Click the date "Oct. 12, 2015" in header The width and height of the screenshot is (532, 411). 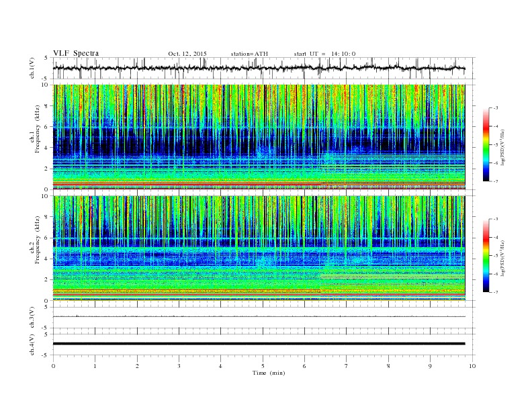[187, 54]
